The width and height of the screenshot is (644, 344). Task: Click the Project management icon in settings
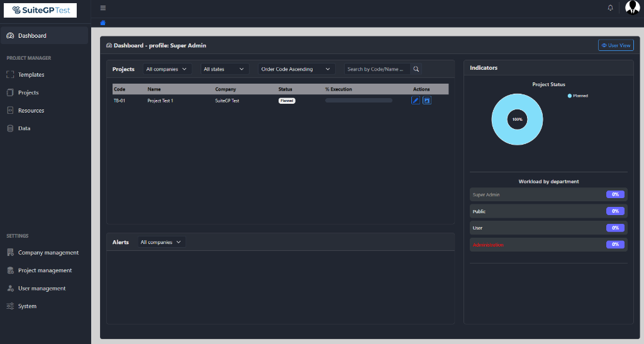10,270
